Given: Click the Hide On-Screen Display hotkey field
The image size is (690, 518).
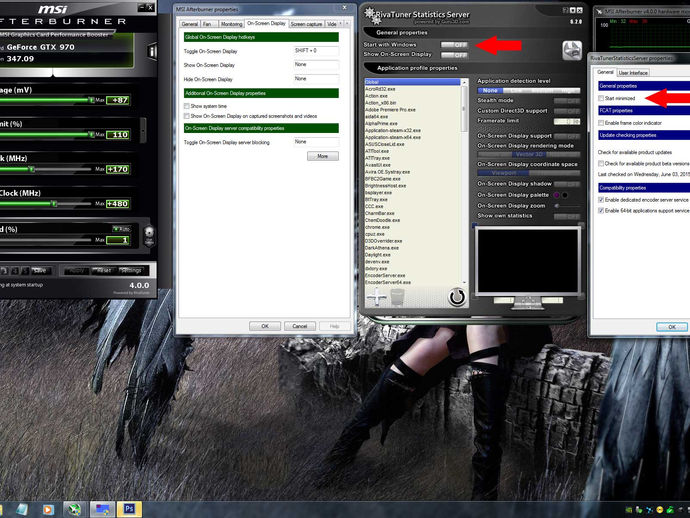Looking at the screenshot, I should pos(316,79).
